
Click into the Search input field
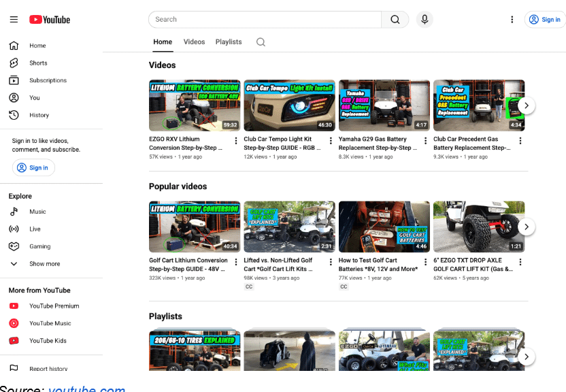[265, 20]
